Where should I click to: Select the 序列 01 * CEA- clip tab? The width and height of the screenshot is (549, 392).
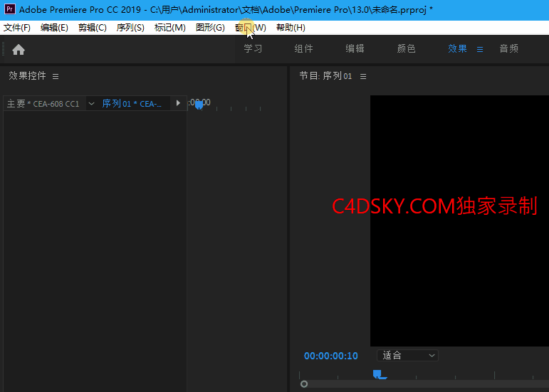click(x=132, y=103)
